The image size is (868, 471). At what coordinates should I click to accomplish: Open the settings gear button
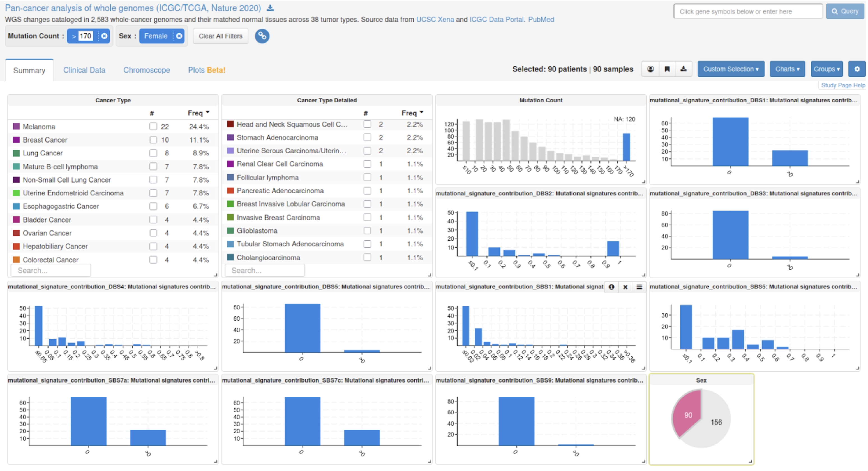[x=857, y=69]
